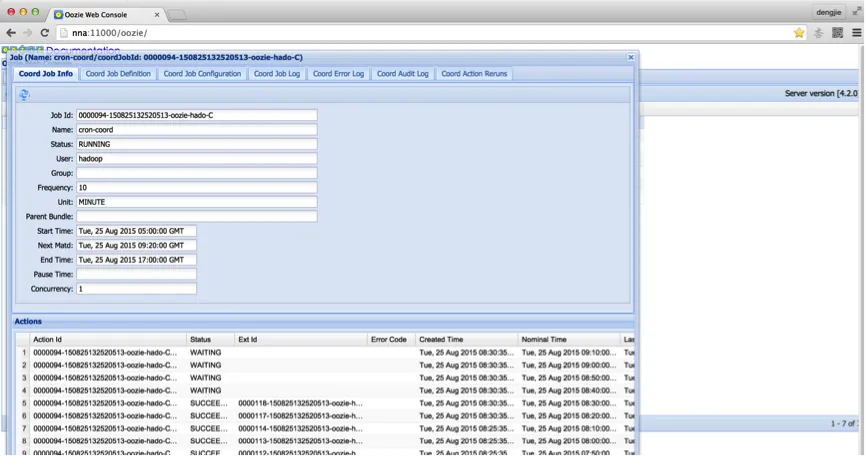Screen dimensions: 865x456
Task: Click the Frequency field showing 10
Action: coord(197,187)
